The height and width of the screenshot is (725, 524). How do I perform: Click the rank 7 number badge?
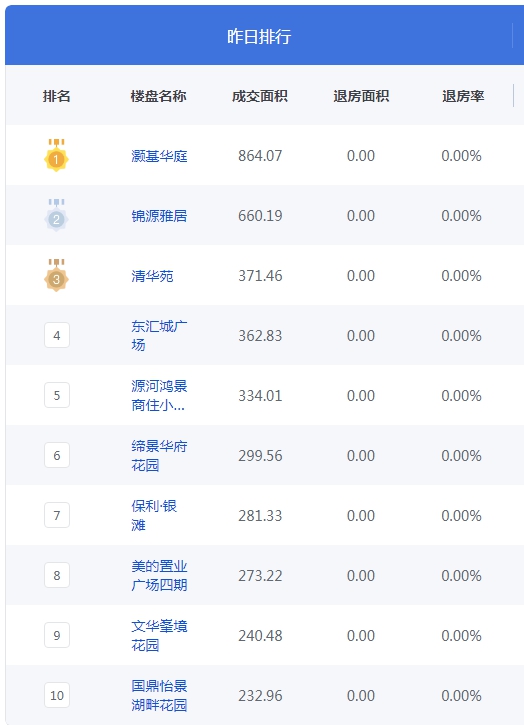click(57, 515)
